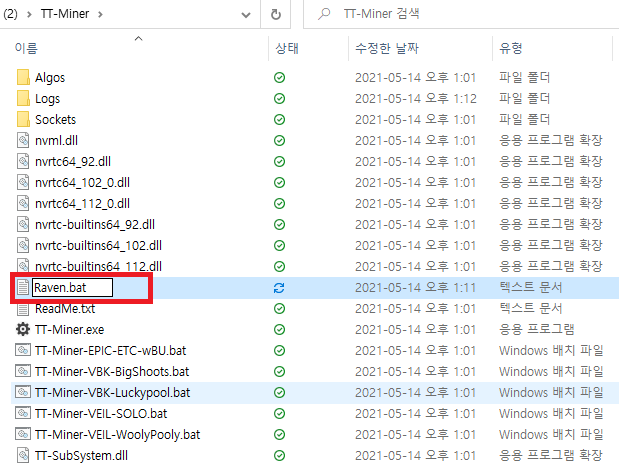This screenshot has height=474, width=619.
Task: Click in the TT-Miner 검색 search box
Action: click(461, 14)
